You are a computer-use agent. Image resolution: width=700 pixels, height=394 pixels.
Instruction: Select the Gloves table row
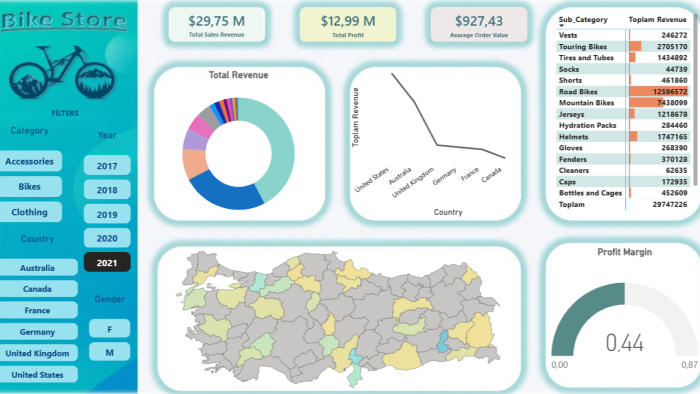(x=623, y=148)
